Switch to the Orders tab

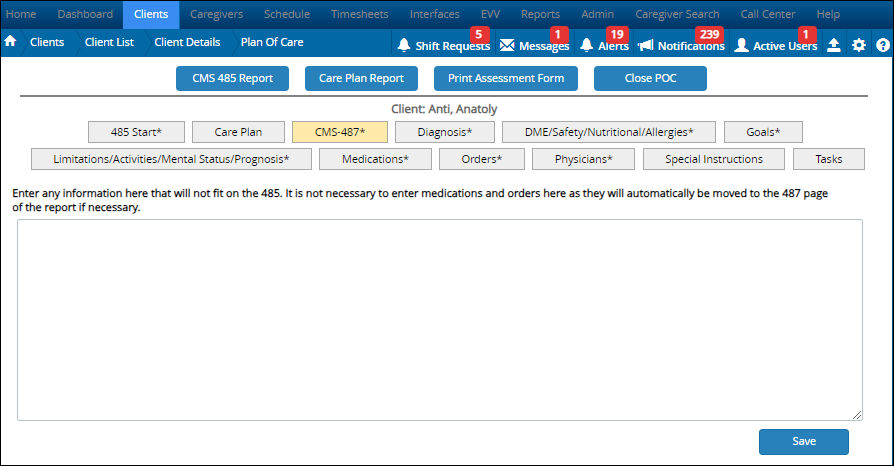click(x=482, y=159)
